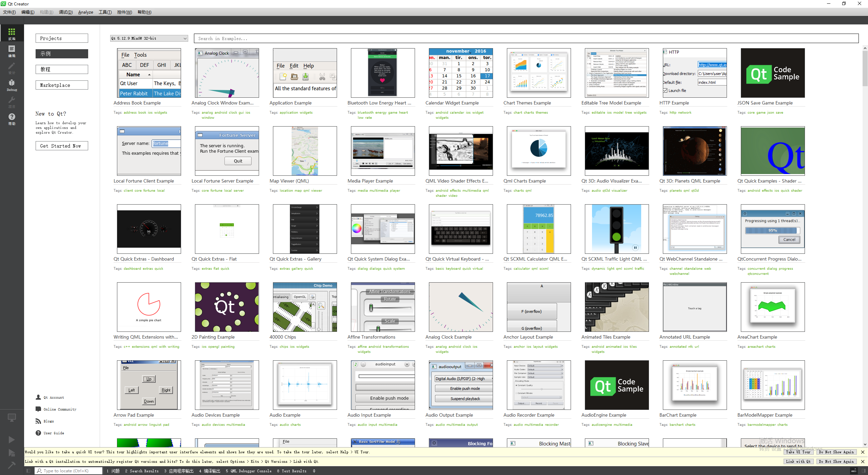Open the 8 Test Results pane

[x=292, y=471]
